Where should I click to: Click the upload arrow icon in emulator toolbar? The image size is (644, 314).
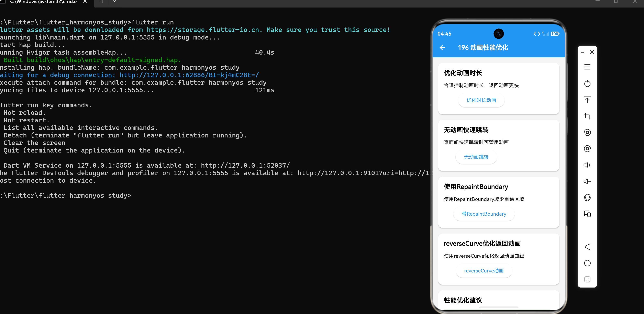(x=587, y=100)
